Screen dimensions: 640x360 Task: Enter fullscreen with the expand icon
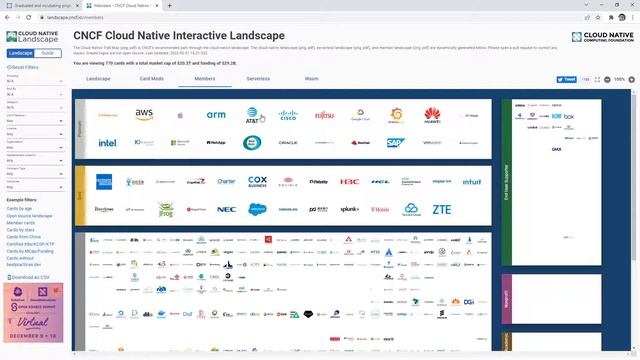tap(597, 80)
